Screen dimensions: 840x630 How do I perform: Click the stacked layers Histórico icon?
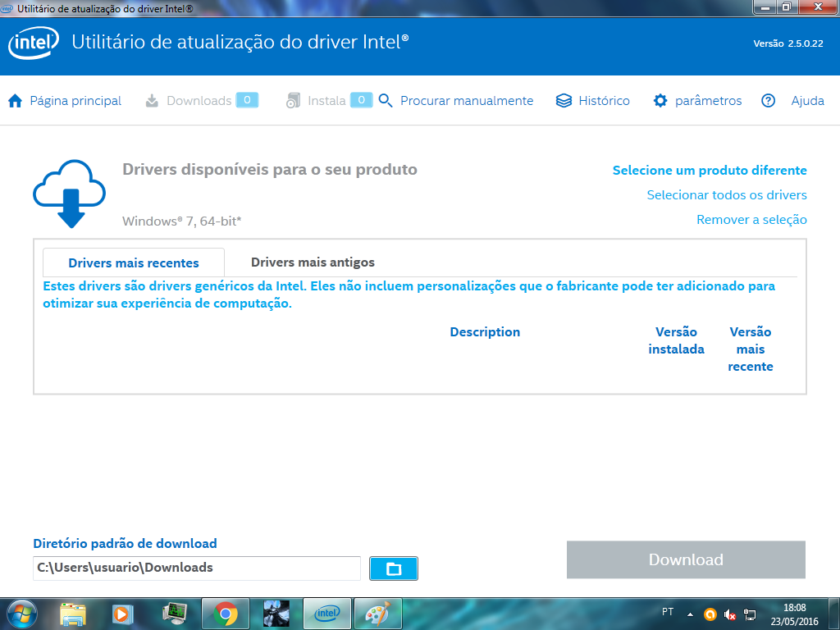(564, 101)
